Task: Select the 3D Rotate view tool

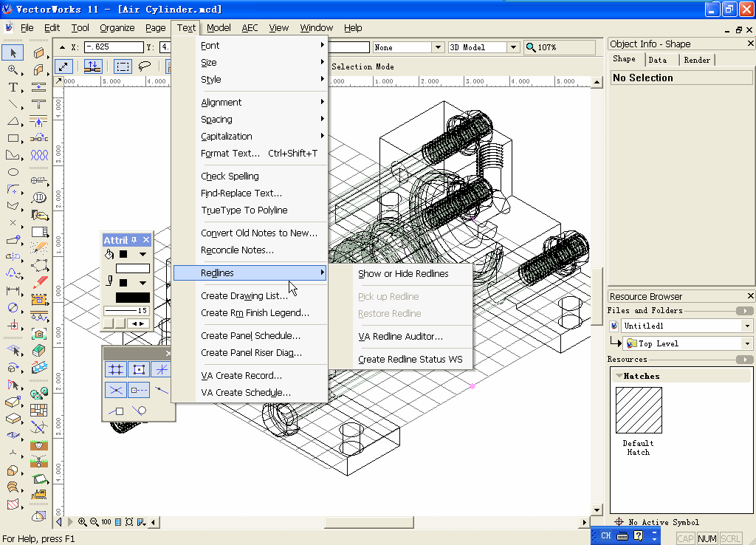Action: point(13,368)
